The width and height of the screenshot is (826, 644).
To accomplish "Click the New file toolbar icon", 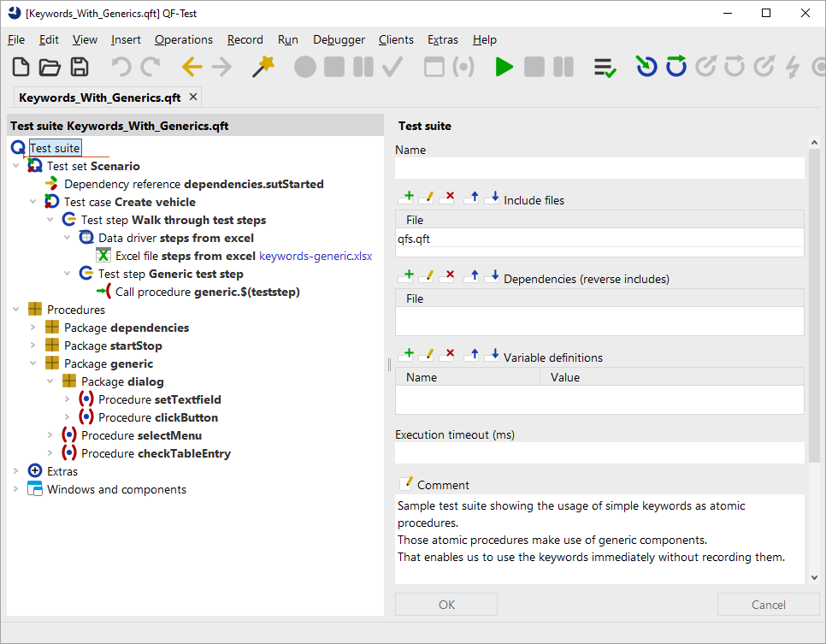I will coord(21,67).
